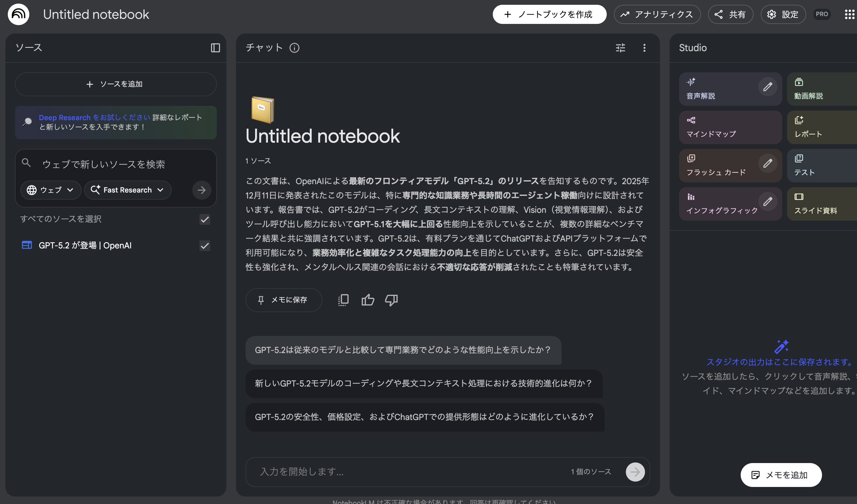Open the マインドマップ studio tile

[730, 127]
